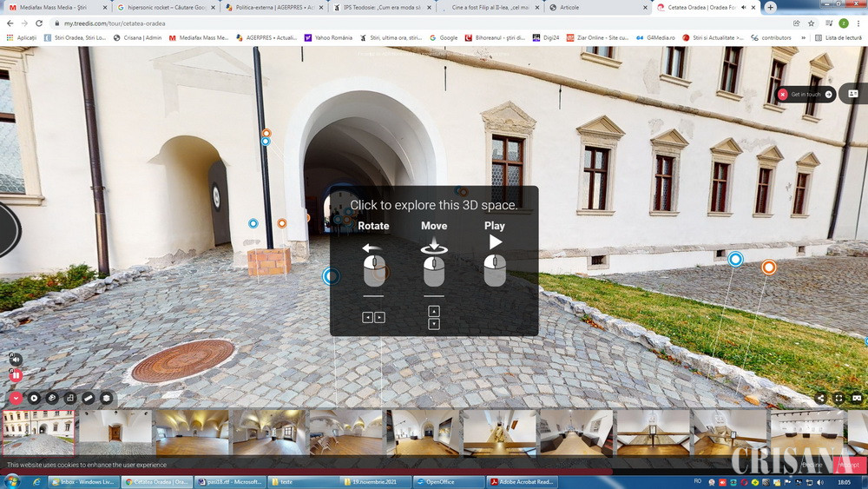Select the measurement ruler tool
Viewport: 868px width, 489px height.
coord(89,398)
